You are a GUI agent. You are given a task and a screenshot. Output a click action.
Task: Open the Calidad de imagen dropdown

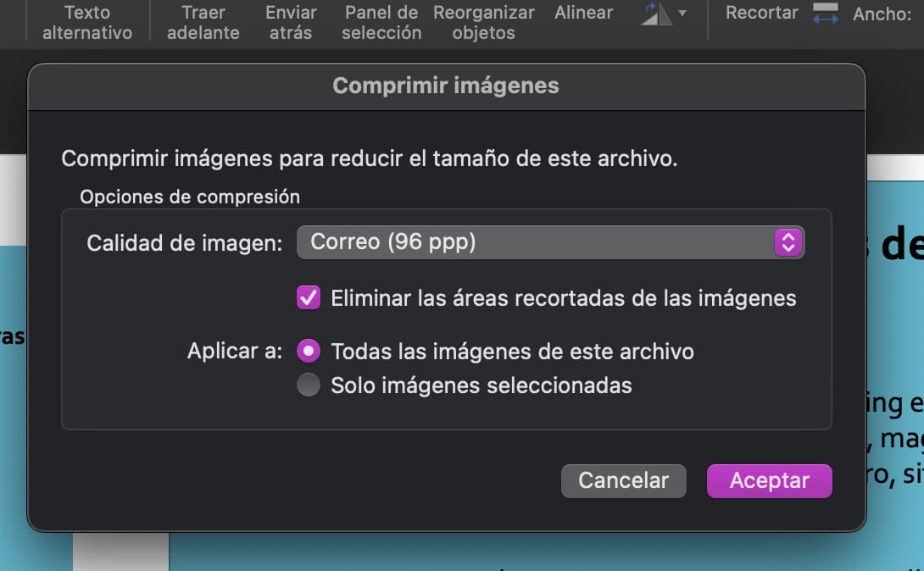coord(551,242)
